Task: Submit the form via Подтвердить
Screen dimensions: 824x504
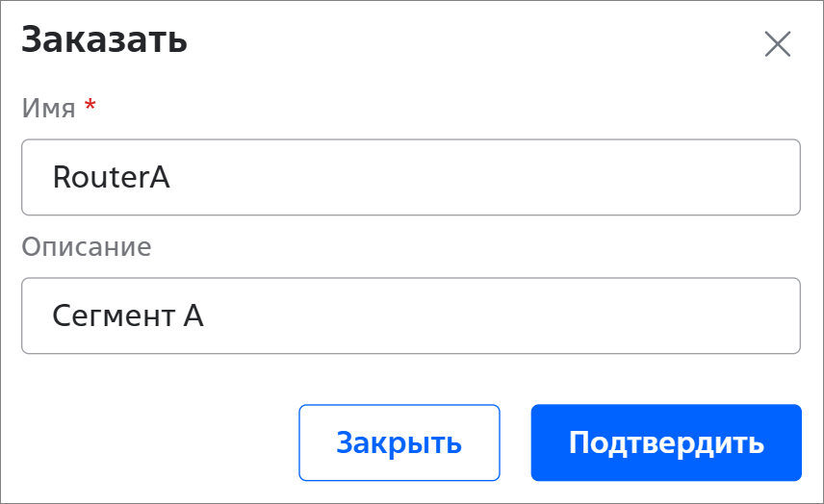Action: click(666, 442)
